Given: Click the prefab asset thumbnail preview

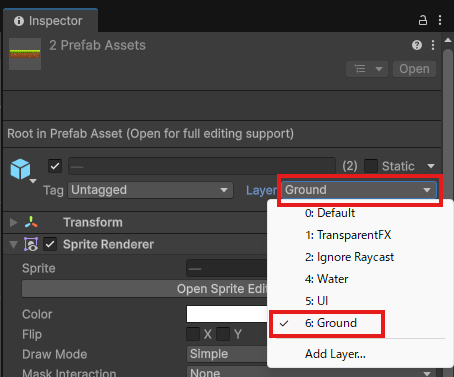Looking at the screenshot, I should point(25,54).
